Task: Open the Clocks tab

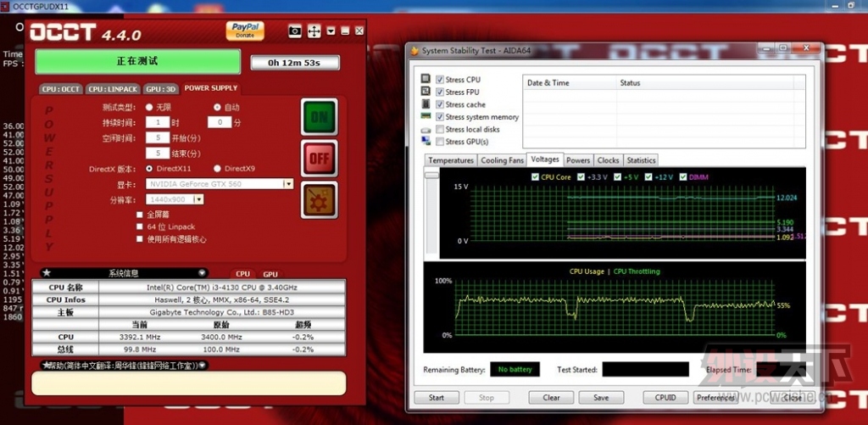Action: 608,160
